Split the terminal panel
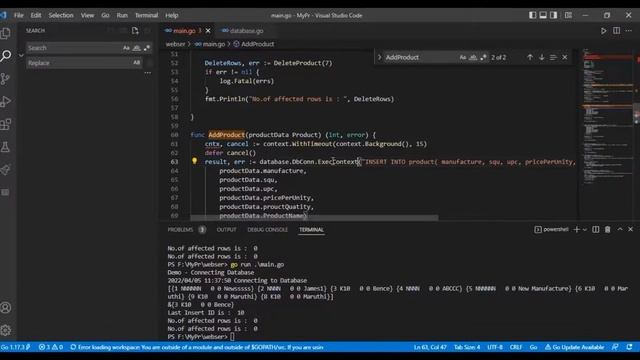 tap(596, 229)
